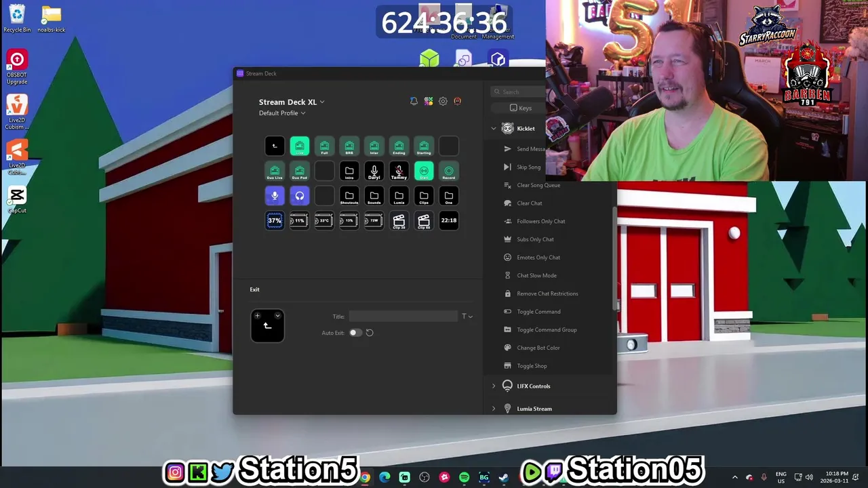Select the muted Tammy microphone key

tap(399, 171)
